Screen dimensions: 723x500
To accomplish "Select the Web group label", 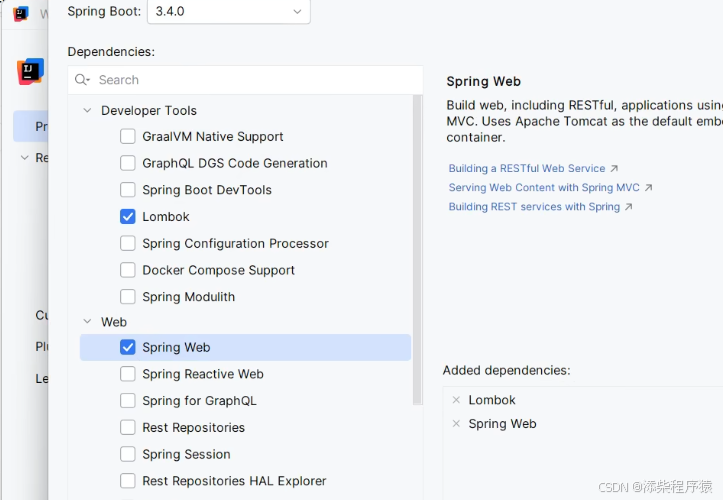I will coord(114,321).
